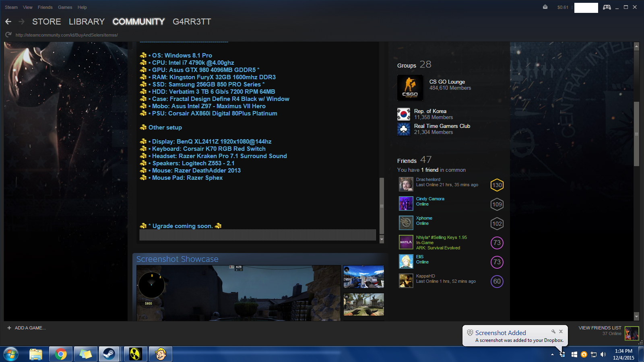This screenshot has height=362, width=644.
Task: Reload the community page
Action: (8, 35)
